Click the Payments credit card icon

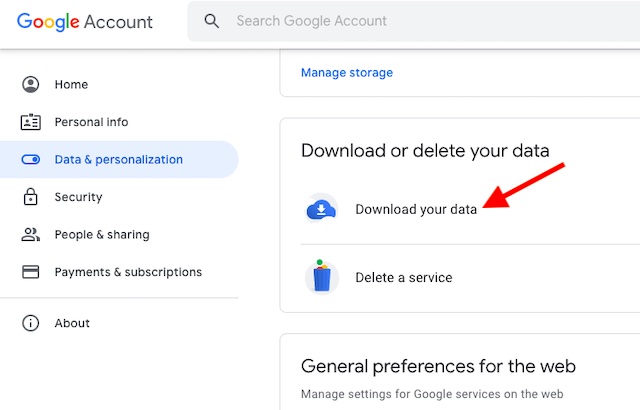pos(31,272)
